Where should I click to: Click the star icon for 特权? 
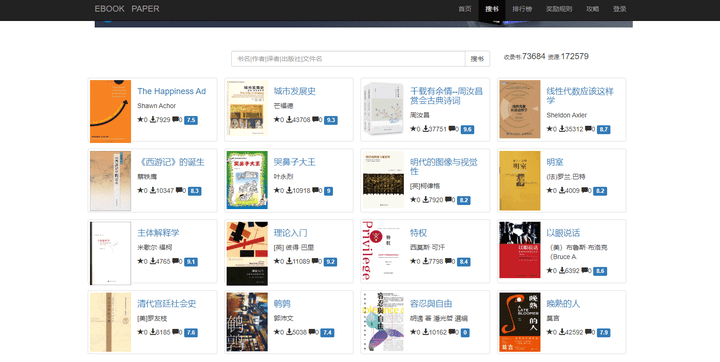[413, 261]
